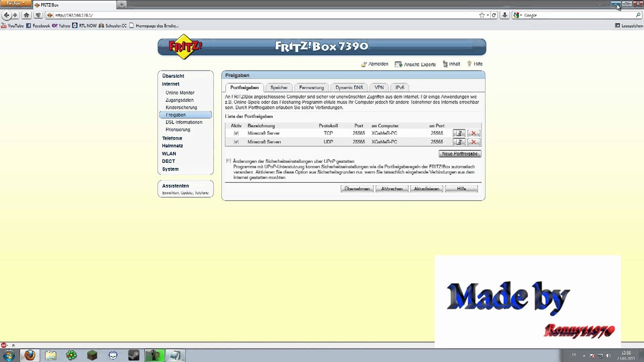Open the Fernwartung tab
This screenshot has width=644, height=362.
(x=311, y=87)
